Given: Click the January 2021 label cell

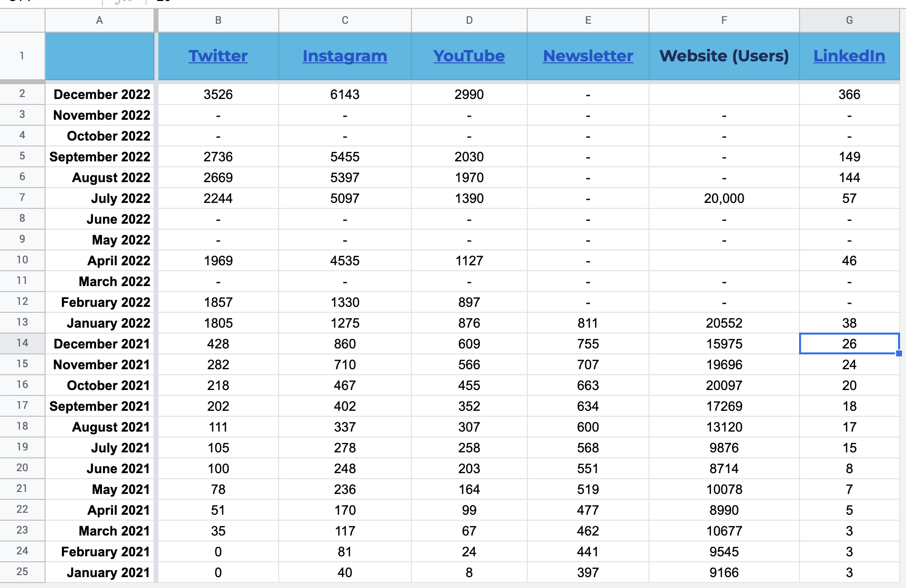Looking at the screenshot, I should (x=108, y=573).
